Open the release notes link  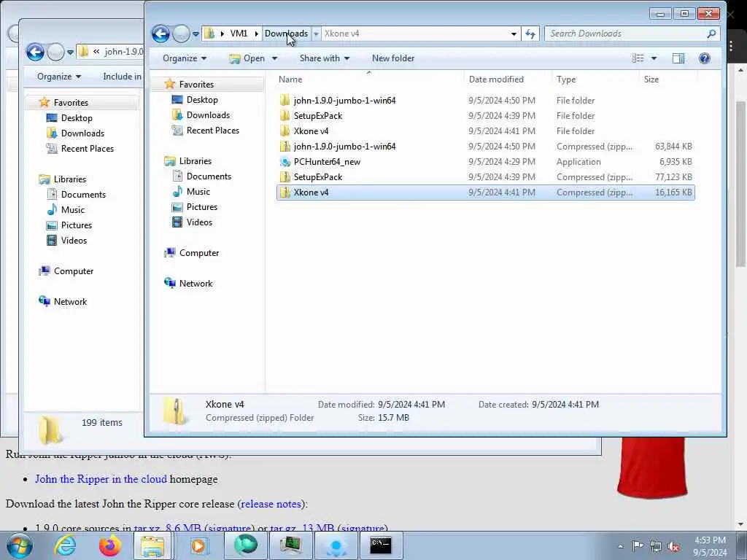click(x=271, y=504)
